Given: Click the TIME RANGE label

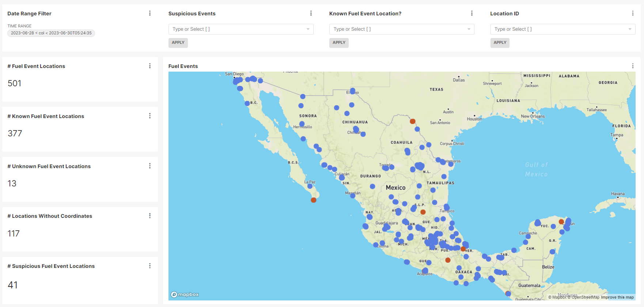Looking at the screenshot, I should tap(19, 26).
